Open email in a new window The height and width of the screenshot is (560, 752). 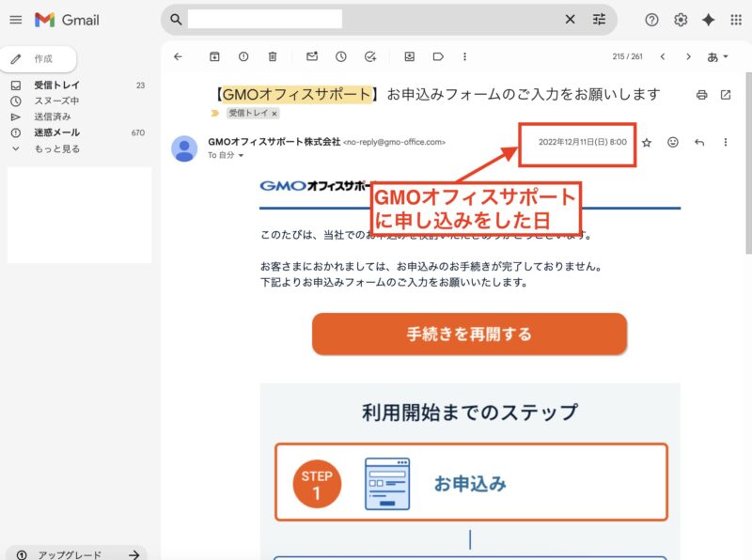point(726,95)
